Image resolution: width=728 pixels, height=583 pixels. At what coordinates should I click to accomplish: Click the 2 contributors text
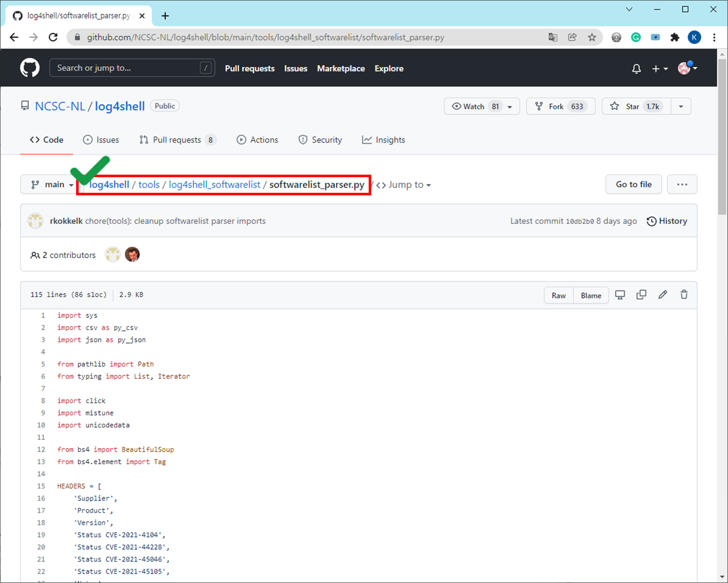pyautogui.click(x=69, y=255)
